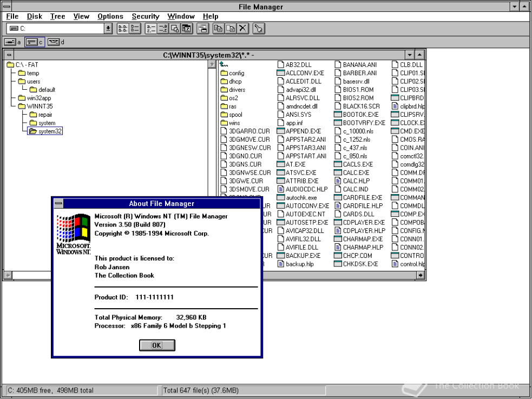Viewport: 532px width, 399px height.
Task: Open the Help menu
Action: point(211,16)
